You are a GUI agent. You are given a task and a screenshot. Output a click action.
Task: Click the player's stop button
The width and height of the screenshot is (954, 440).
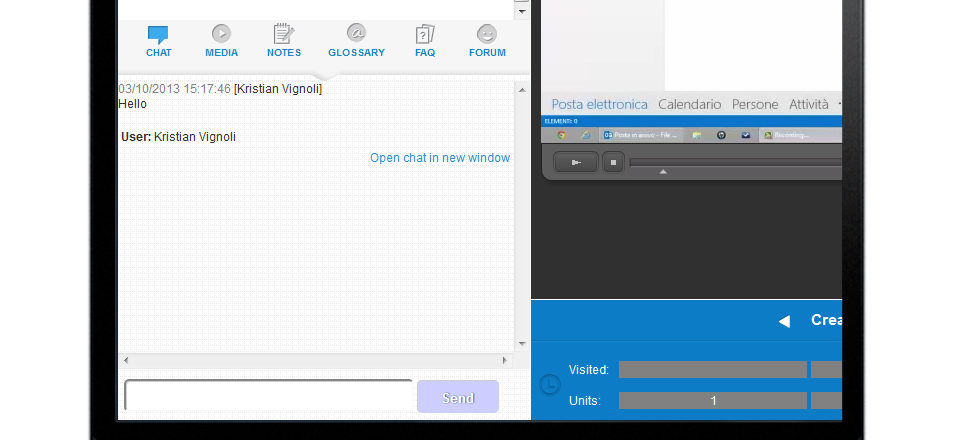tap(613, 162)
